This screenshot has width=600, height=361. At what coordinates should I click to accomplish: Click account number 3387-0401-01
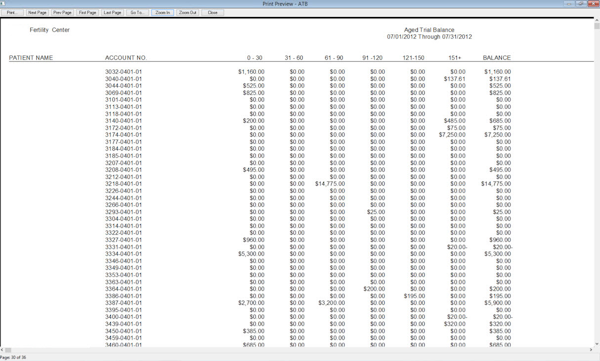[123, 303]
